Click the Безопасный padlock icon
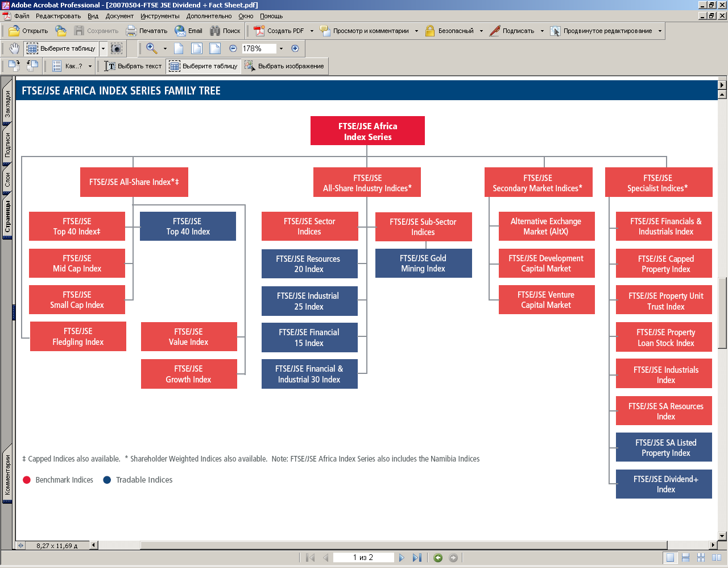Viewport: 728px width, 568px height. click(x=430, y=31)
